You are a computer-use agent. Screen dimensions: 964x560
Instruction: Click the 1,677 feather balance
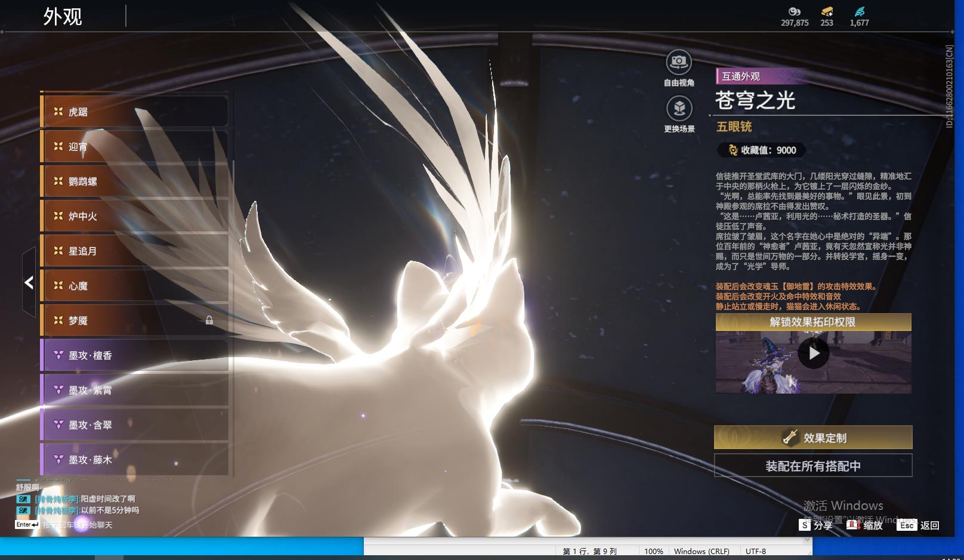tap(860, 23)
